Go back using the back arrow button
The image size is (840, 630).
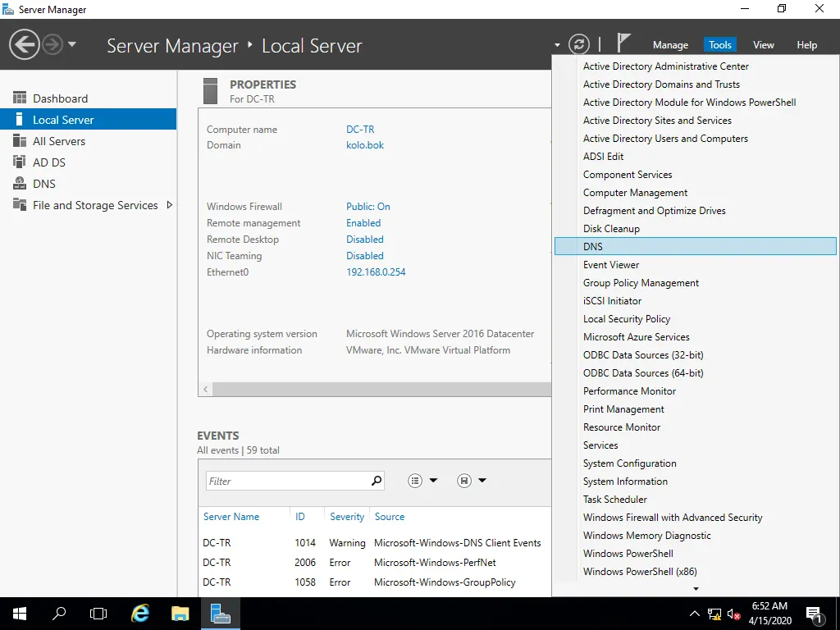[24, 44]
